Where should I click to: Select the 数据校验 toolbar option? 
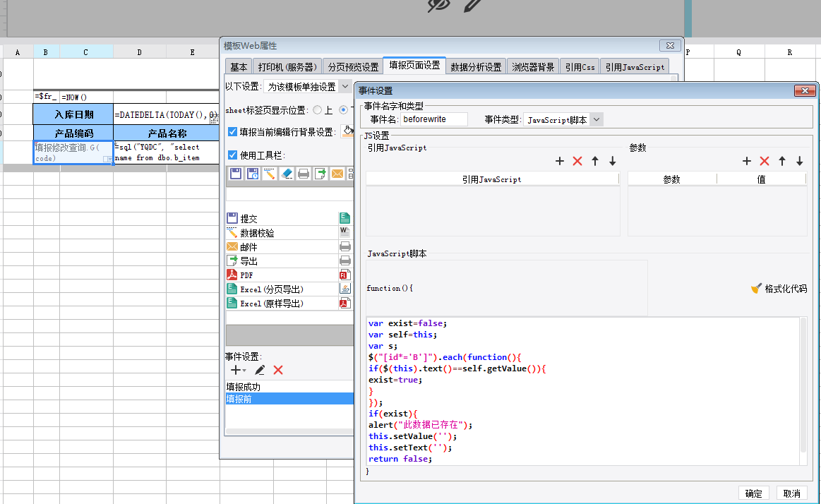[x=282, y=232]
